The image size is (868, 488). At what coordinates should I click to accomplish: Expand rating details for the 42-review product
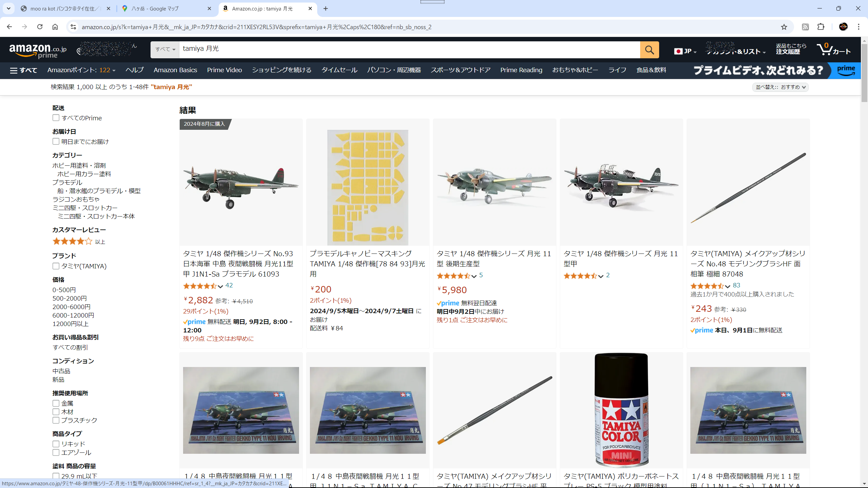pos(220,286)
